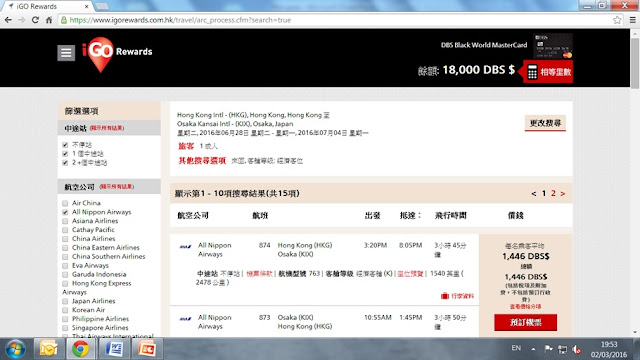Click the browser reload icon
The height and width of the screenshot is (360, 640).
click(x=35, y=20)
